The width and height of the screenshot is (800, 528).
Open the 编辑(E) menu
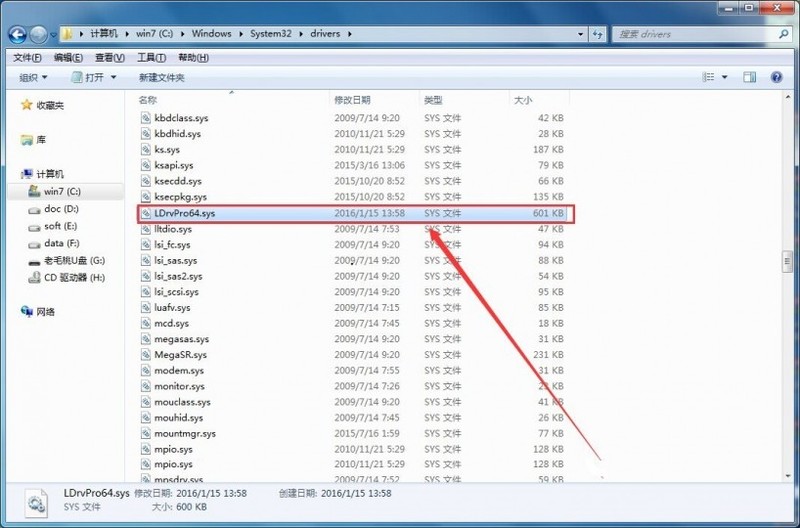pos(68,58)
